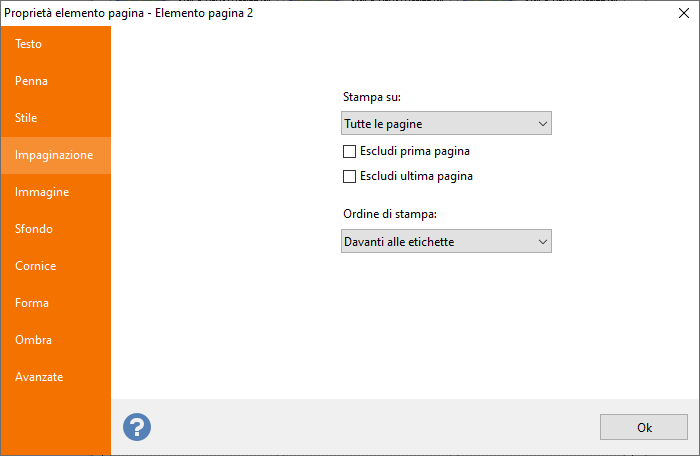Image resolution: width=700 pixels, height=456 pixels.
Task: Close the Proprietà elemento pagina dialog
Action: tap(683, 13)
